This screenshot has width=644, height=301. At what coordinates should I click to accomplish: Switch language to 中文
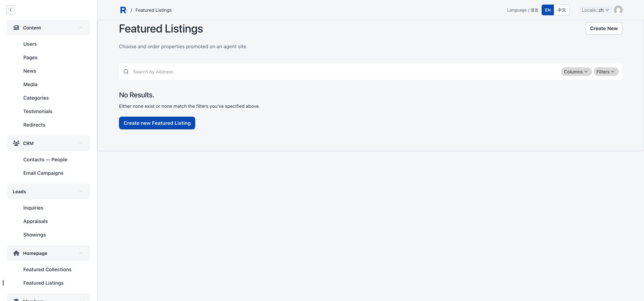562,10
